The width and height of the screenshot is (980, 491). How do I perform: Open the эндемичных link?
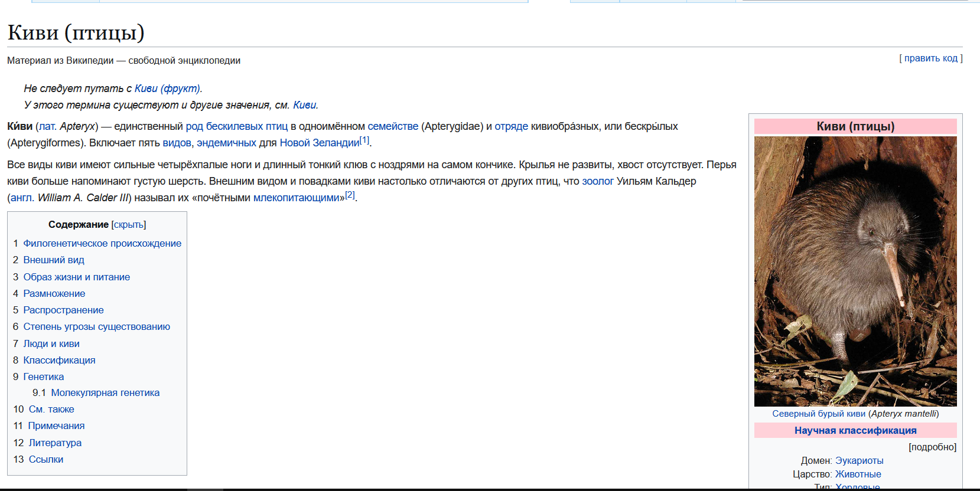(x=227, y=143)
